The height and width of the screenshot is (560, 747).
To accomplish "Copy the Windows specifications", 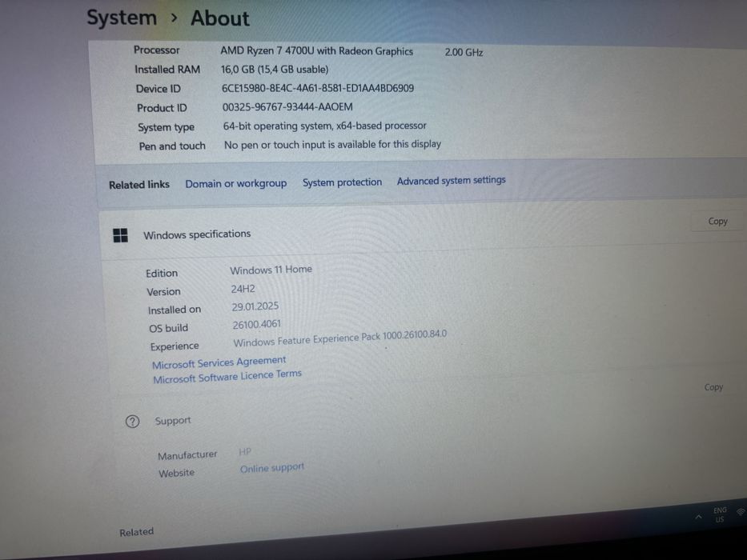I will pos(717,222).
